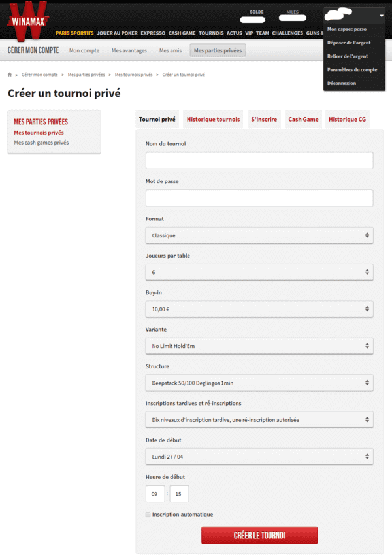This screenshot has width=392, height=556.
Task: Select Déposer de l'argent menu item
Action: [349, 43]
